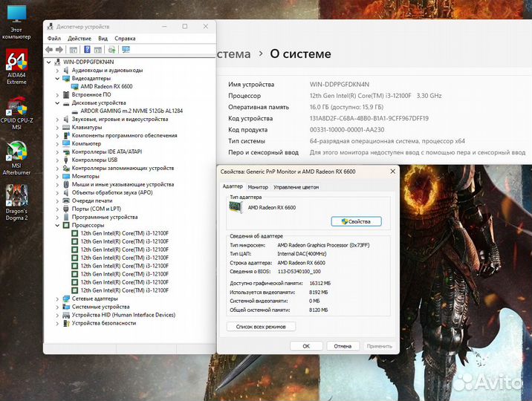Scan for hardware changes monitor icon

126,50
